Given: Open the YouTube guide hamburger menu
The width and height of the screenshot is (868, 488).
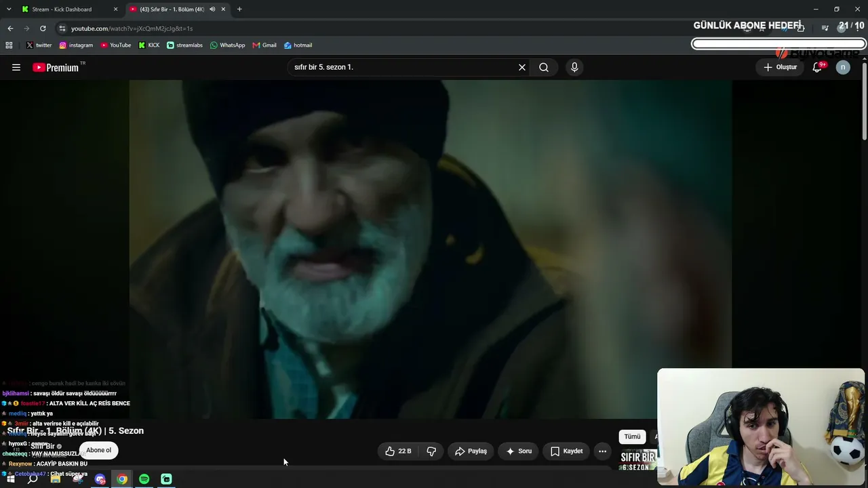Looking at the screenshot, I should (x=16, y=67).
